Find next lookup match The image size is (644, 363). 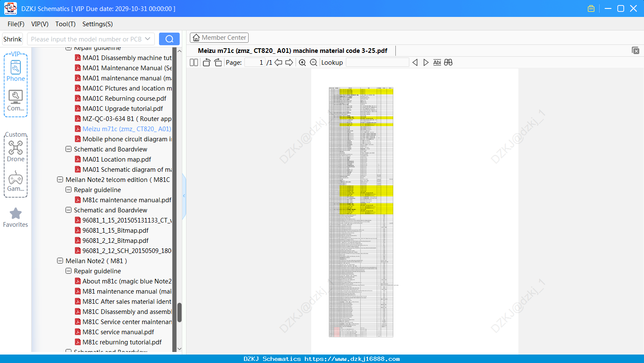[x=426, y=63]
